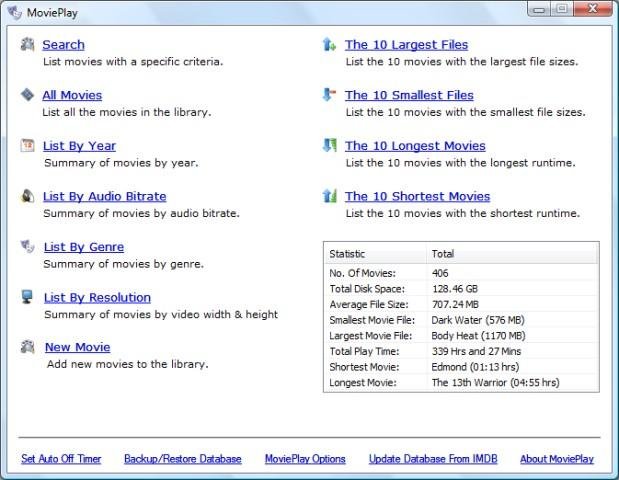This screenshot has width=619, height=480.
Task: Open the Search link
Action: [x=64, y=45]
